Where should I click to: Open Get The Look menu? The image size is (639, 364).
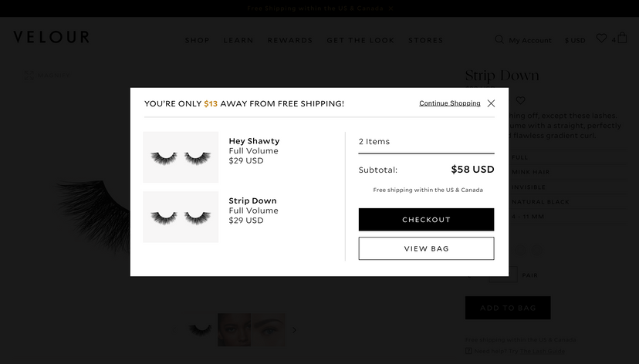click(360, 40)
